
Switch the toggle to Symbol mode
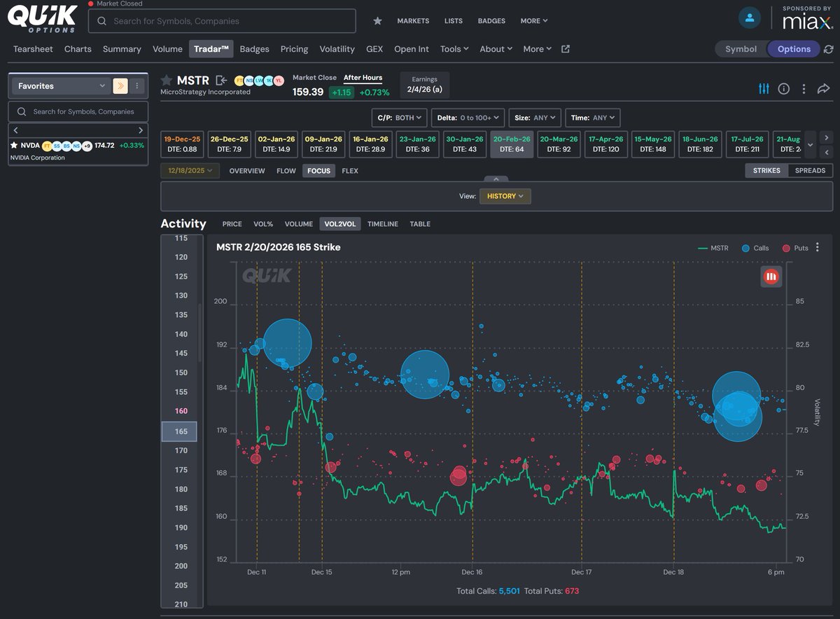point(741,49)
